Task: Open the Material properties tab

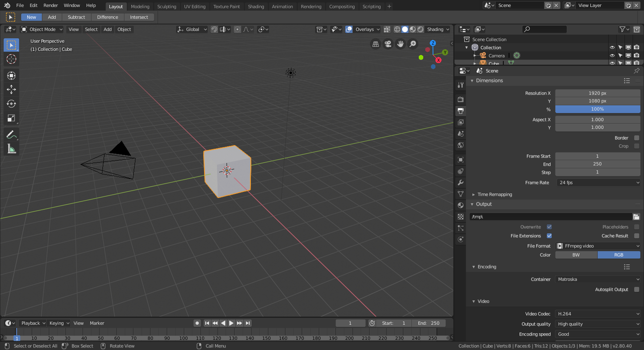Action: click(460, 205)
